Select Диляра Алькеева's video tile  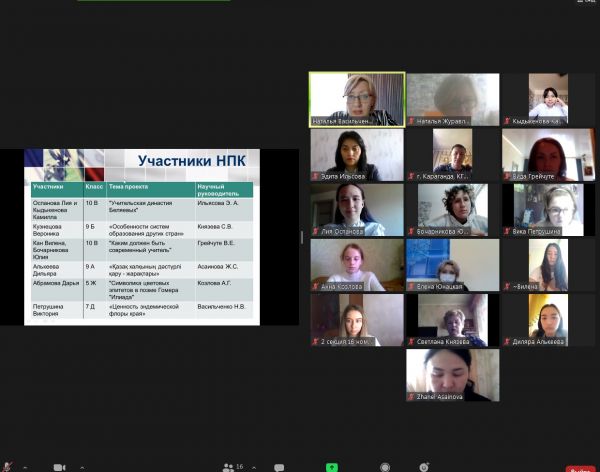(549, 319)
